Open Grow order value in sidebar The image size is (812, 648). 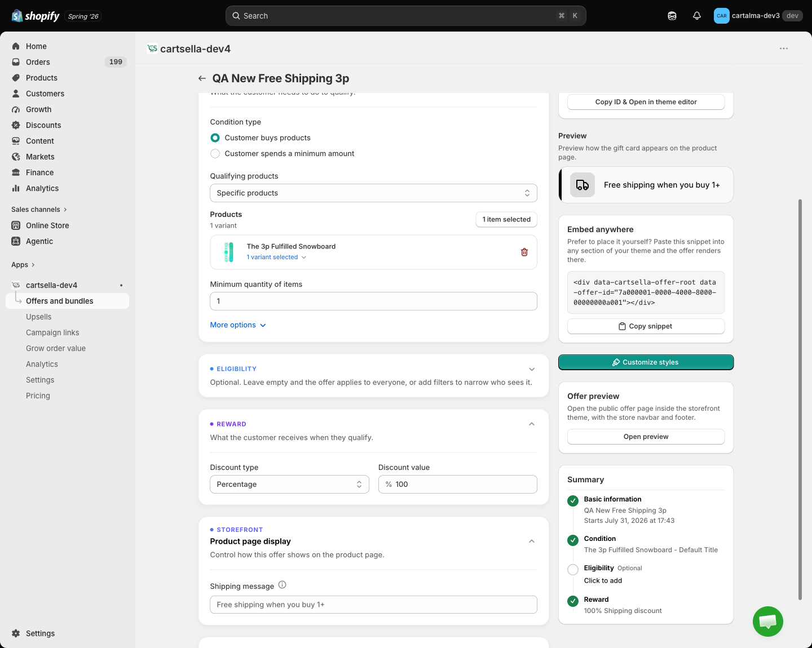click(x=56, y=348)
